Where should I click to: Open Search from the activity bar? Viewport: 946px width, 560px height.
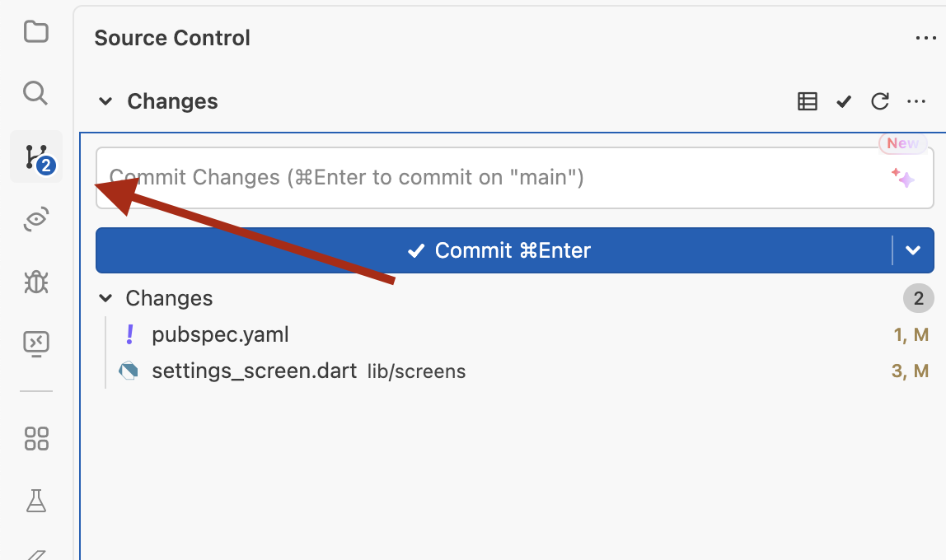pos(35,92)
